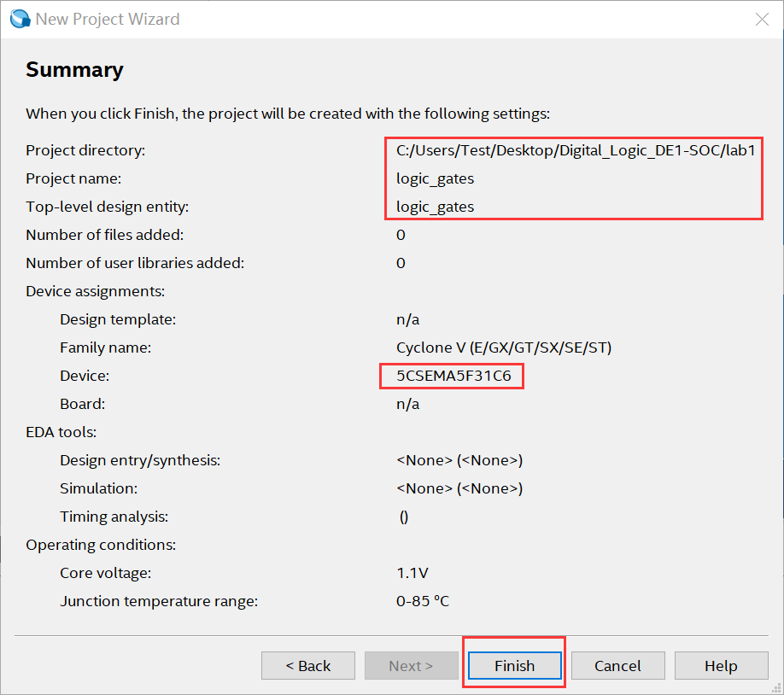Click the Board n/a value
Viewport: 784px width, 695px height.
click(x=407, y=404)
